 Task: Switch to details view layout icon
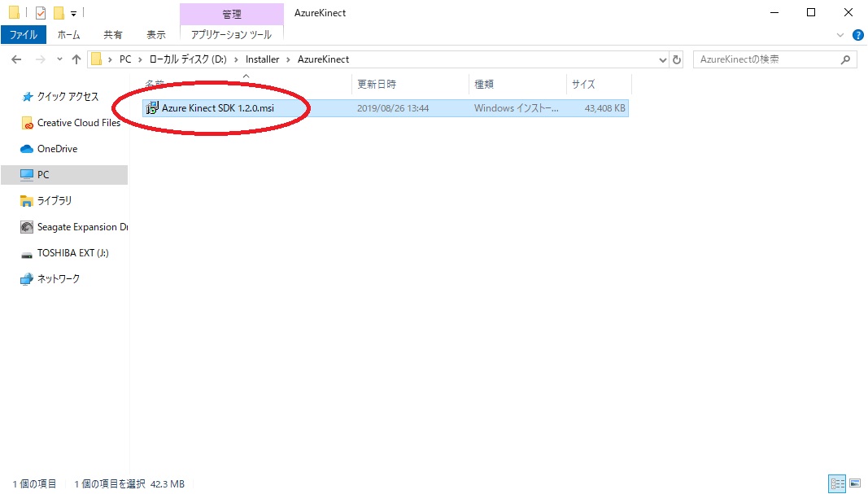coord(837,483)
